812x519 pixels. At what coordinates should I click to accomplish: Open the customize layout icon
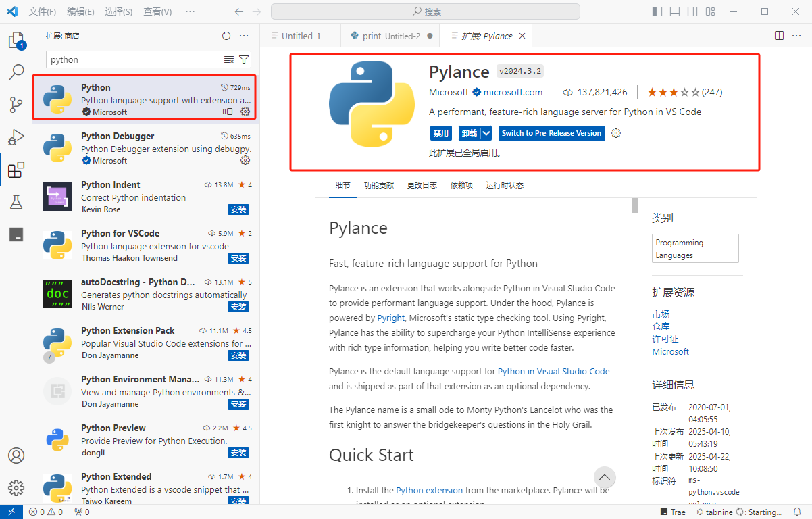click(x=710, y=11)
